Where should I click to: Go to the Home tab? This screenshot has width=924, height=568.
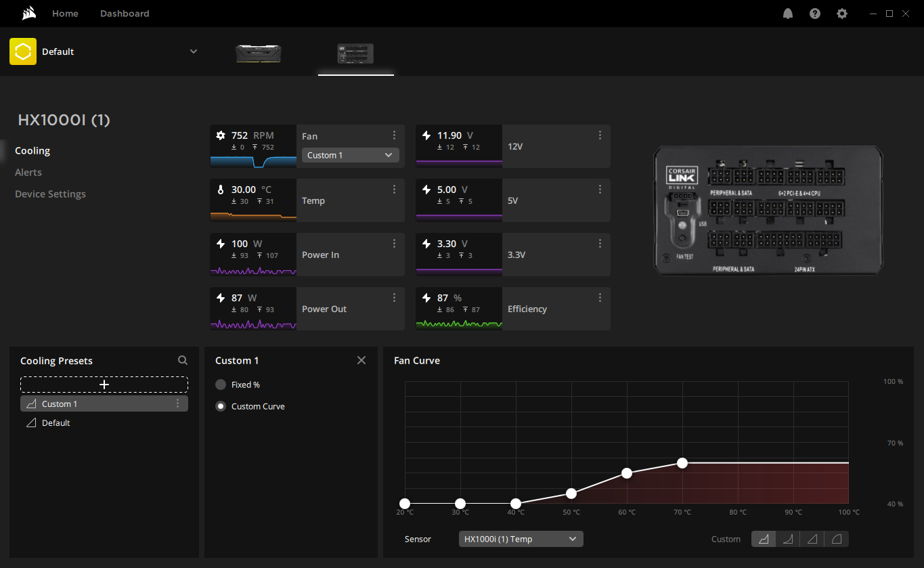[65, 14]
